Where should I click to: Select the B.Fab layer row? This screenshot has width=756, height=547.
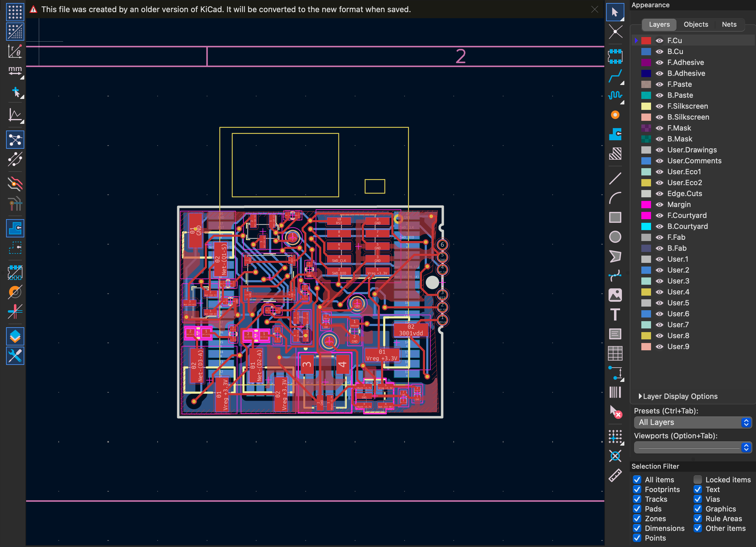click(693, 248)
